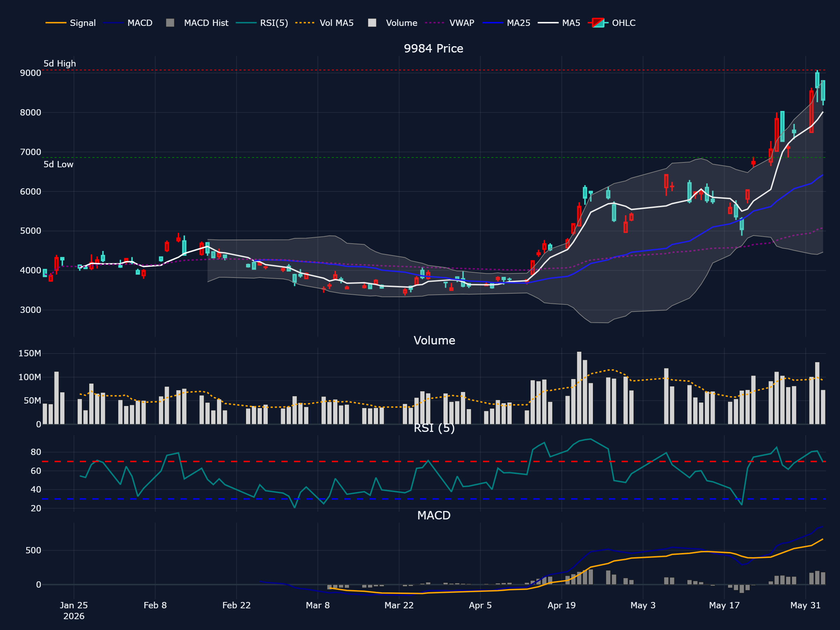Click the 'Apr 19' date axis label
The image size is (840, 630).
tap(561, 605)
